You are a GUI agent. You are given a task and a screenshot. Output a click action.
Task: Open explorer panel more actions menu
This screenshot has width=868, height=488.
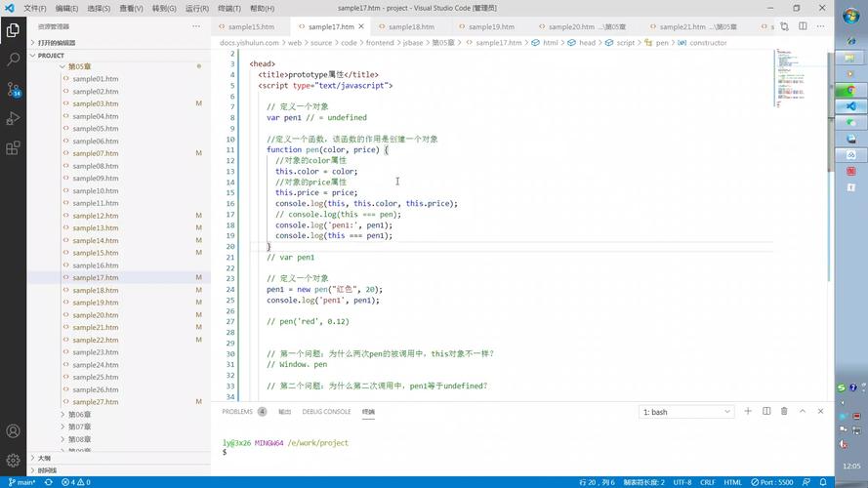pyautogui.click(x=196, y=26)
